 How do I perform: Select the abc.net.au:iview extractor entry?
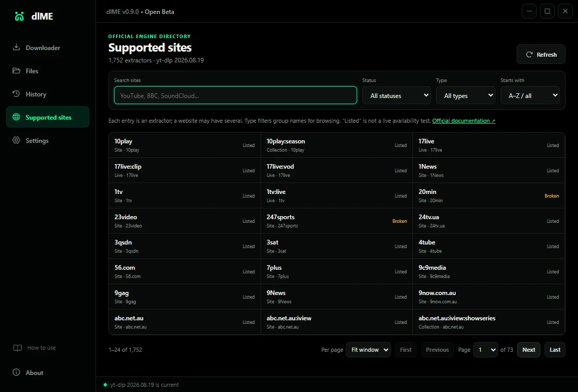pos(336,322)
